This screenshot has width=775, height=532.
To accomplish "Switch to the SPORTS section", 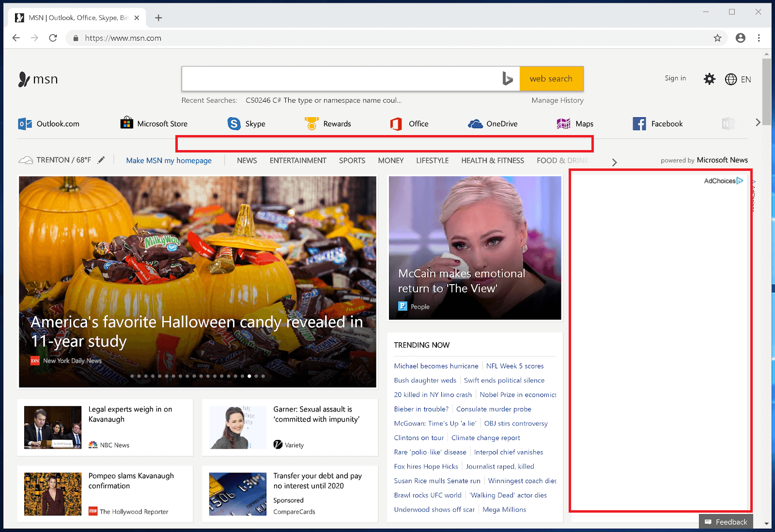I will (x=352, y=160).
